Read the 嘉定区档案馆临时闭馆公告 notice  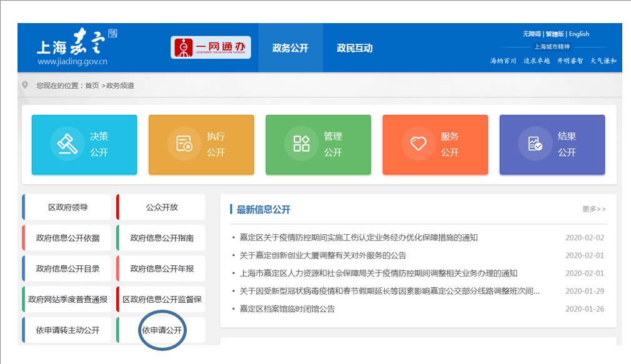coord(287,309)
